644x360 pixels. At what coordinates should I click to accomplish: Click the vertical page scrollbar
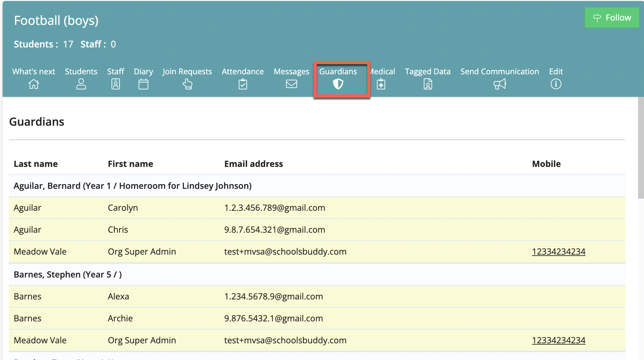(x=641, y=147)
